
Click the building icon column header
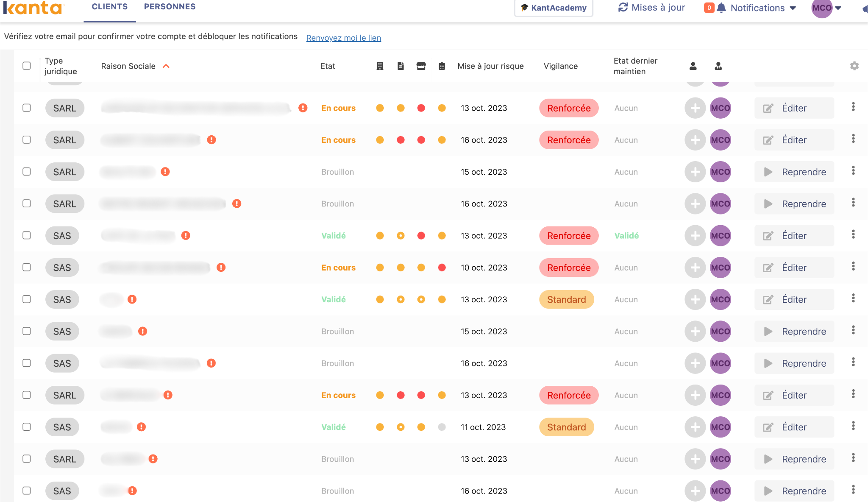click(x=380, y=66)
